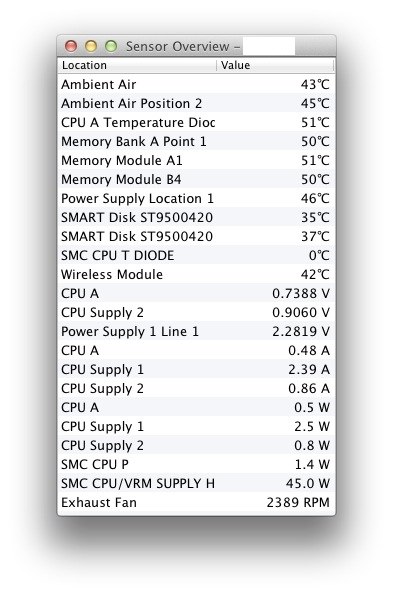Select the Exhaust Fan row
Screen dimensions: 393x595
(x=196, y=502)
